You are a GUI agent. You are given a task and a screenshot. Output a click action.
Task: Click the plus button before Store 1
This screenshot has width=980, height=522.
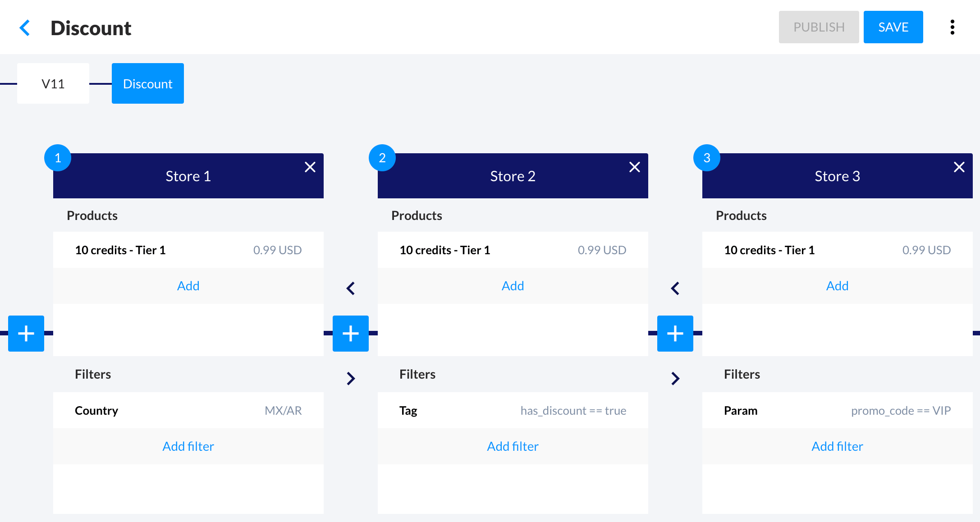pos(26,334)
